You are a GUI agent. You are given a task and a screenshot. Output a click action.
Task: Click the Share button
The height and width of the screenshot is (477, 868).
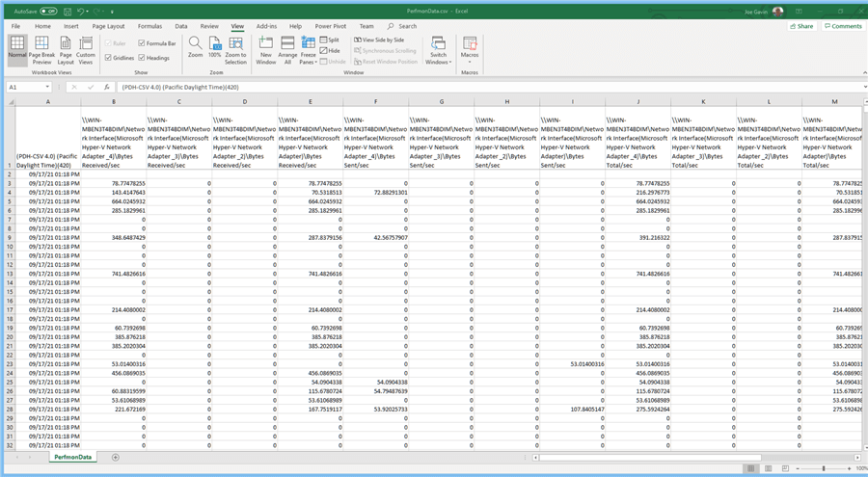pyautogui.click(x=800, y=26)
